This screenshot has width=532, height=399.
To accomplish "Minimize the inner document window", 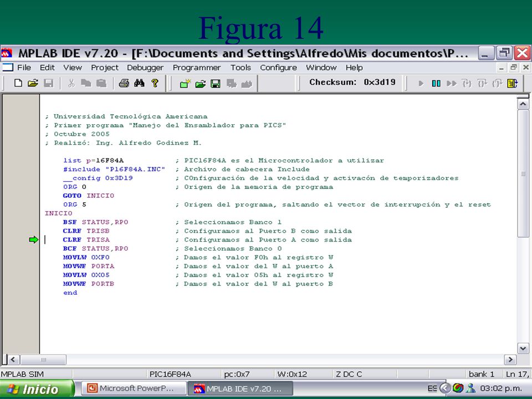I will (x=501, y=68).
